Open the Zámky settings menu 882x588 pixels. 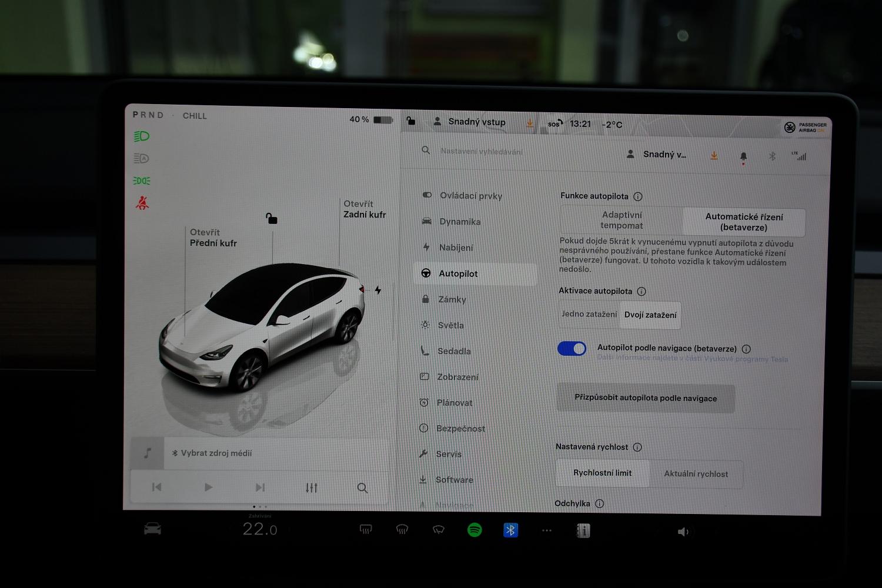click(452, 299)
